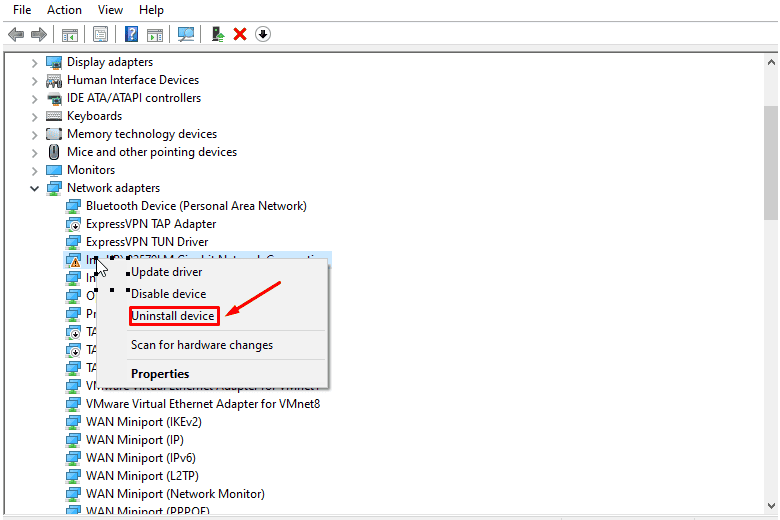Click the ExpressVPN TUN Driver icon

(x=73, y=242)
